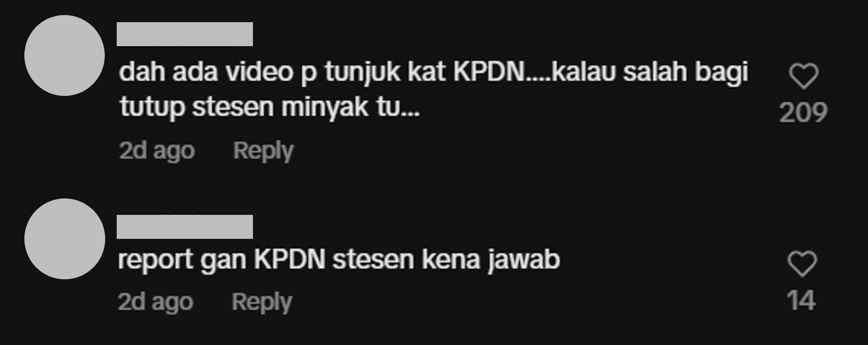Click the 14 likes count
The image size is (868, 345).
click(x=801, y=301)
